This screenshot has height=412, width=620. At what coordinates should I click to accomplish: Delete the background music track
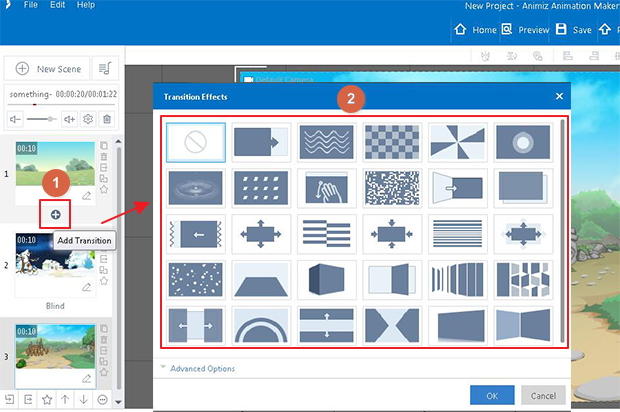coord(107,119)
